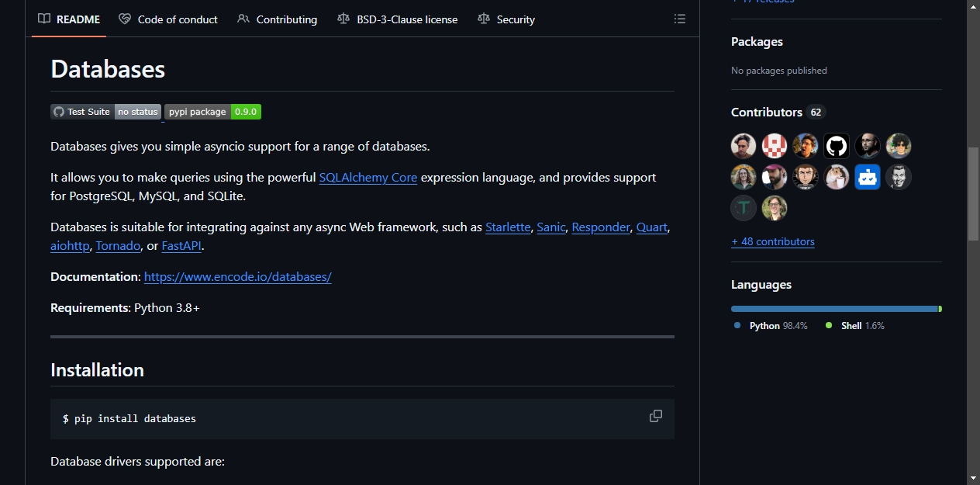Viewport: 980px width, 485px height.
Task: Open the FastAPI link
Action: 181,246
